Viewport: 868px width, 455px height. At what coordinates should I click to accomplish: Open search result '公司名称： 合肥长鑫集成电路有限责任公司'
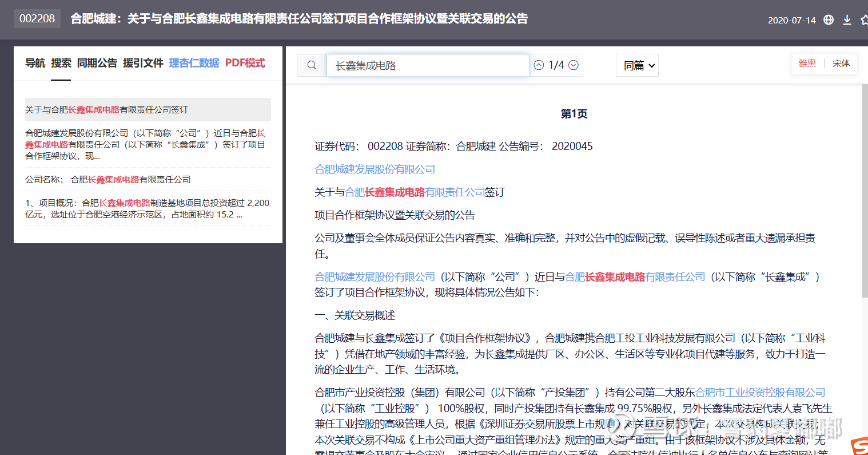tap(148, 179)
